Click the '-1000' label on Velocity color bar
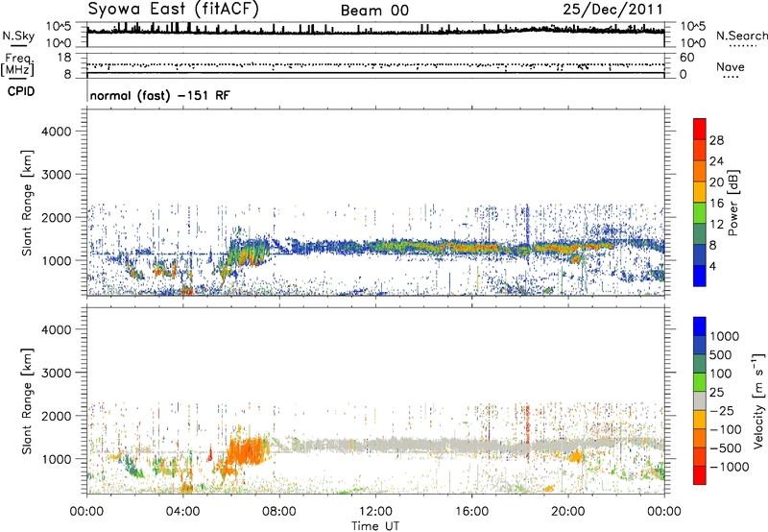The image size is (768, 532). (x=729, y=467)
